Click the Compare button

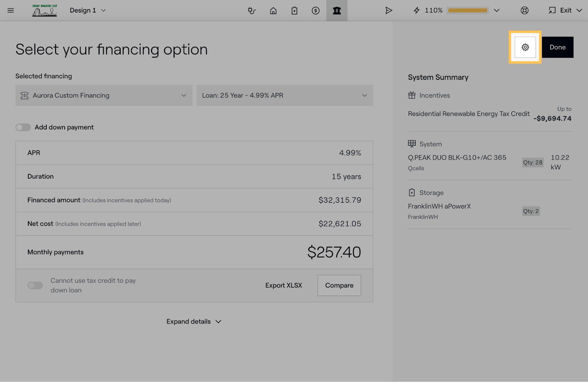point(339,285)
